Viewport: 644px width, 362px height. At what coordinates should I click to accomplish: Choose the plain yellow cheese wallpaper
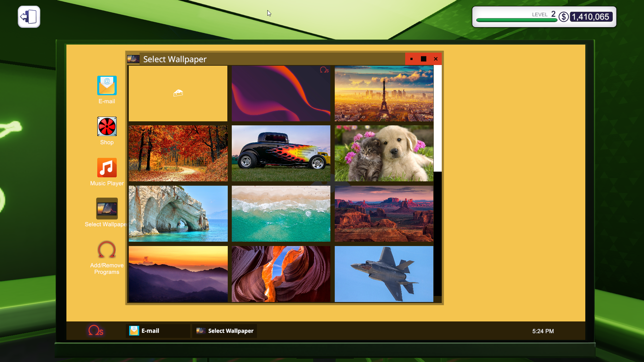pyautogui.click(x=178, y=93)
